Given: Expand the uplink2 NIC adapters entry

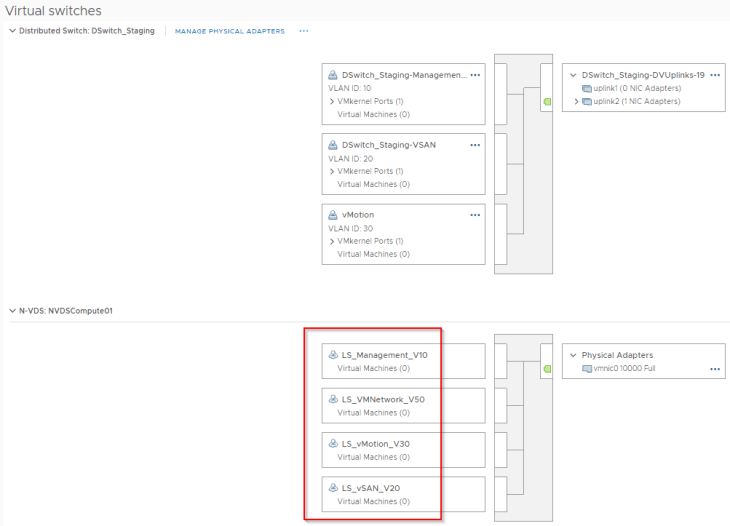Looking at the screenshot, I should pos(575,101).
